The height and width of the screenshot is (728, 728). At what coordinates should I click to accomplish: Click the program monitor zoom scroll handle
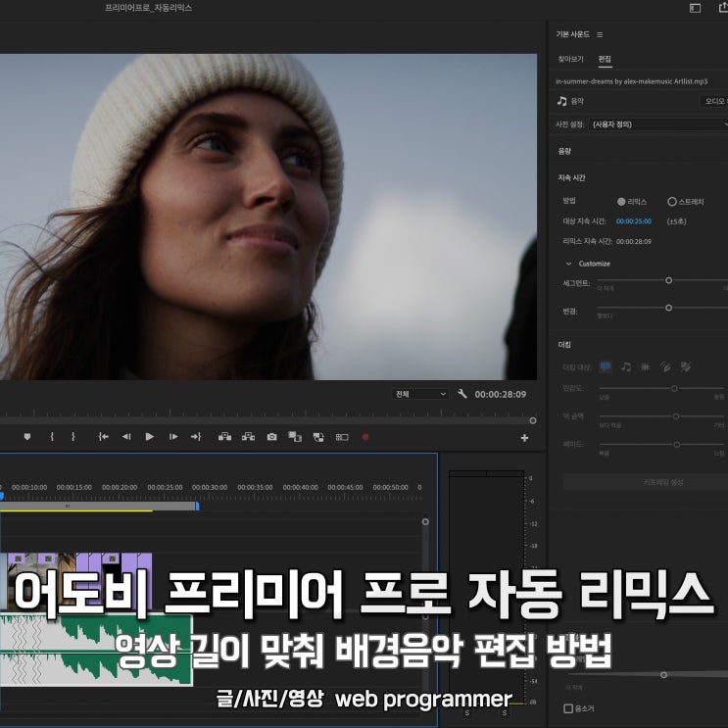coord(533,420)
